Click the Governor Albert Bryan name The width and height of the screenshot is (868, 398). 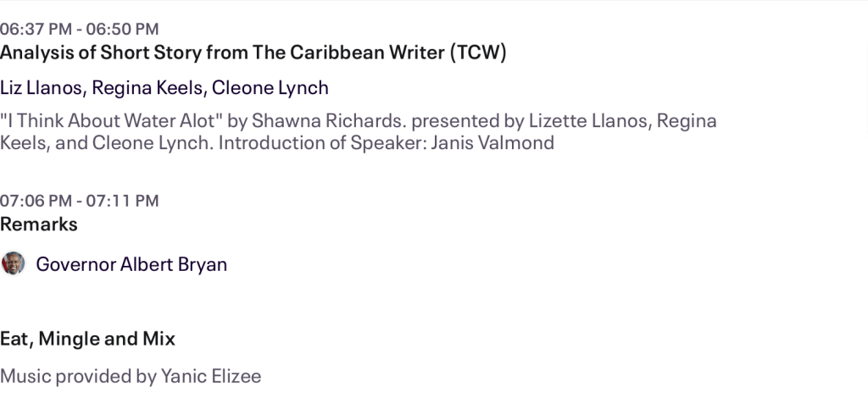pyautogui.click(x=131, y=264)
